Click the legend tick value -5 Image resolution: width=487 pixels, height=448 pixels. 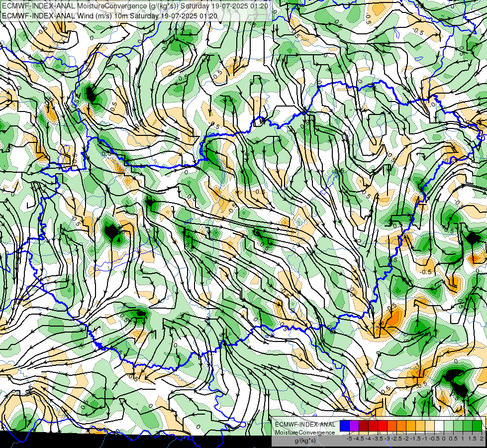349,439
